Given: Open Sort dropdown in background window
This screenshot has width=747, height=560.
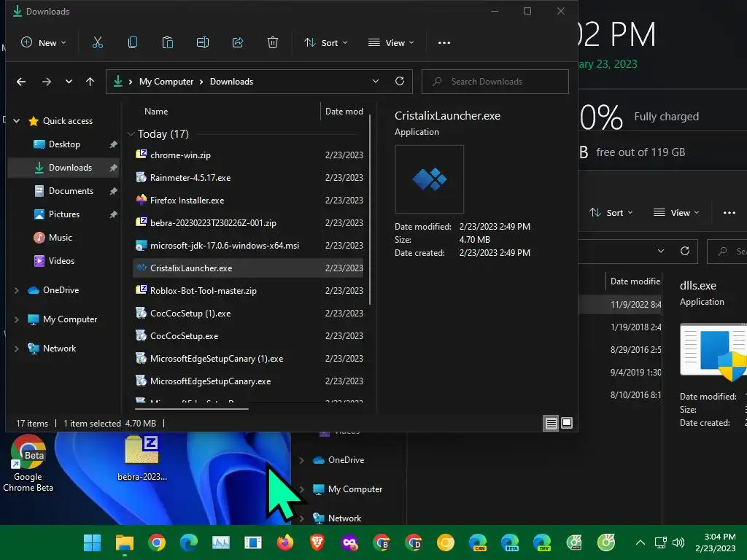Looking at the screenshot, I should pyautogui.click(x=611, y=213).
